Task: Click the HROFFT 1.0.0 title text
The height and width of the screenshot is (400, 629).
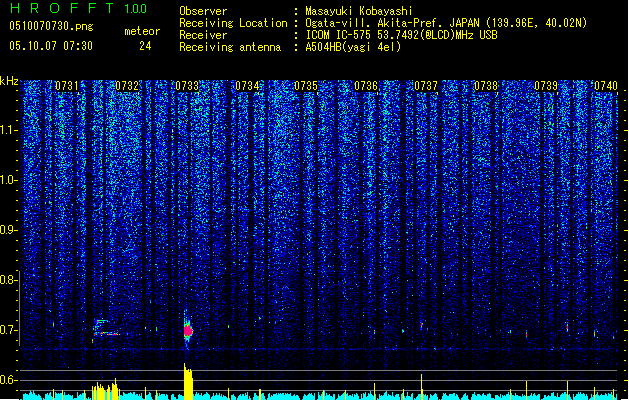Action: [78, 8]
